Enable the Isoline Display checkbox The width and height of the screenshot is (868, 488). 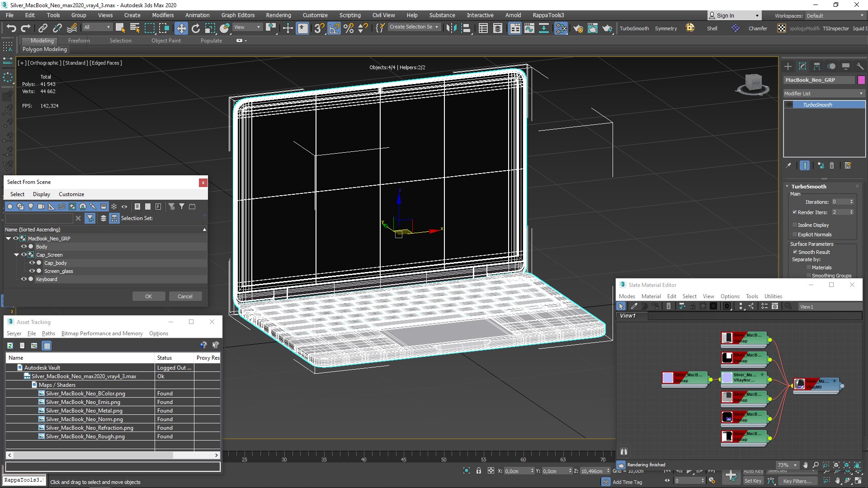click(795, 225)
